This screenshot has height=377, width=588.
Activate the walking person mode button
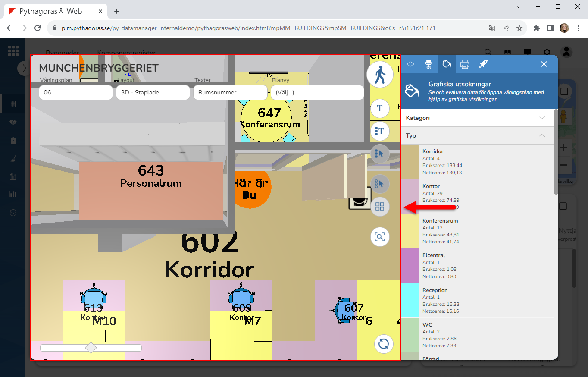click(380, 75)
